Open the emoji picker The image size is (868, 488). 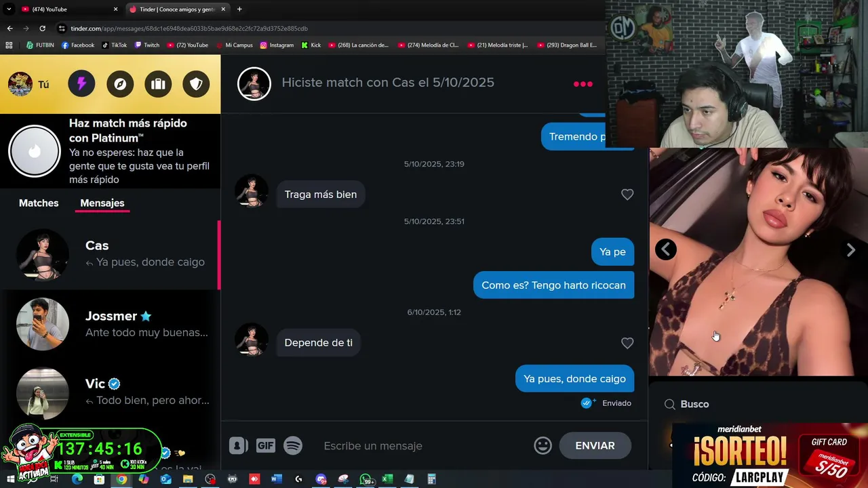pyautogui.click(x=542, y=445)
